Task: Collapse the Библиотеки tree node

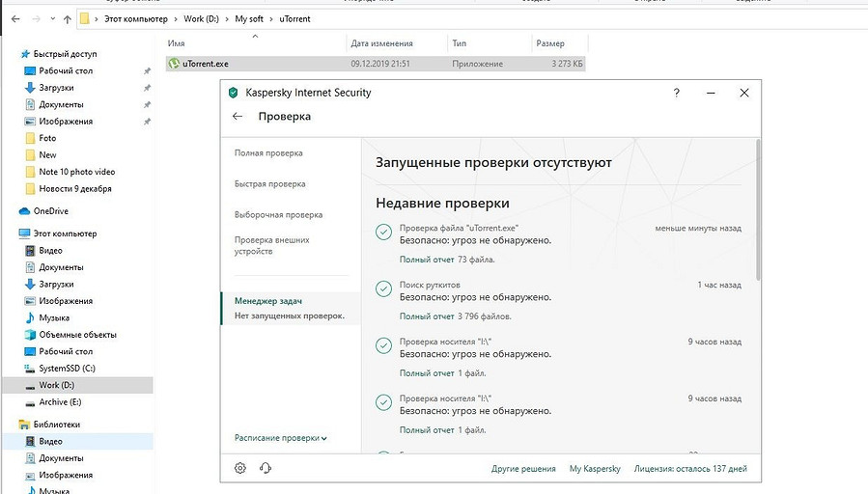Action: click(x=12, y=425)
